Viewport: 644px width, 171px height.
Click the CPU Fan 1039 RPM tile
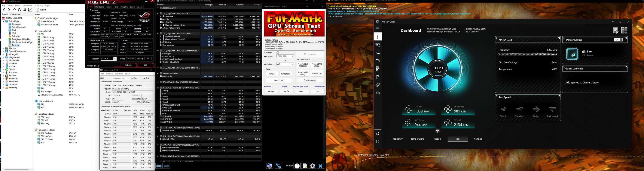point(418,110)
